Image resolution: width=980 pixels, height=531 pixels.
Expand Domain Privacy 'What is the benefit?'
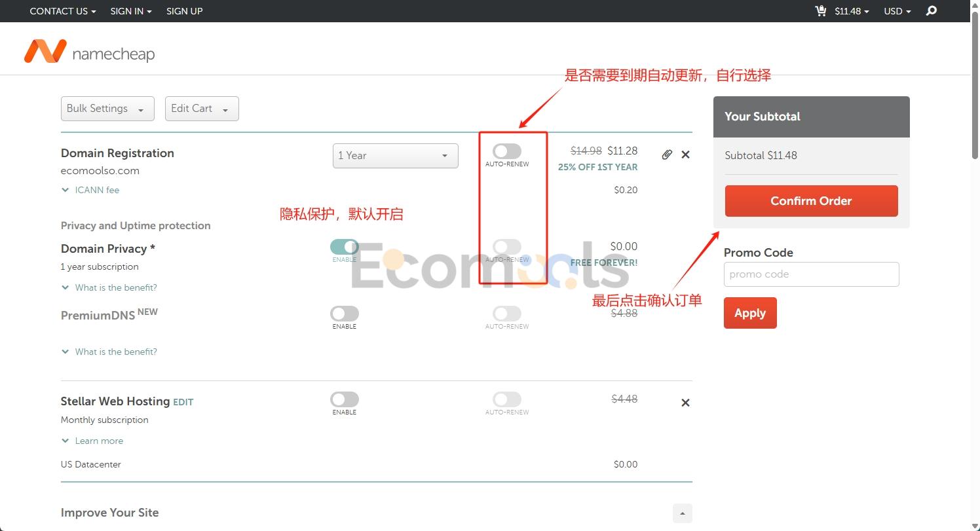click(x=109, y=287)
